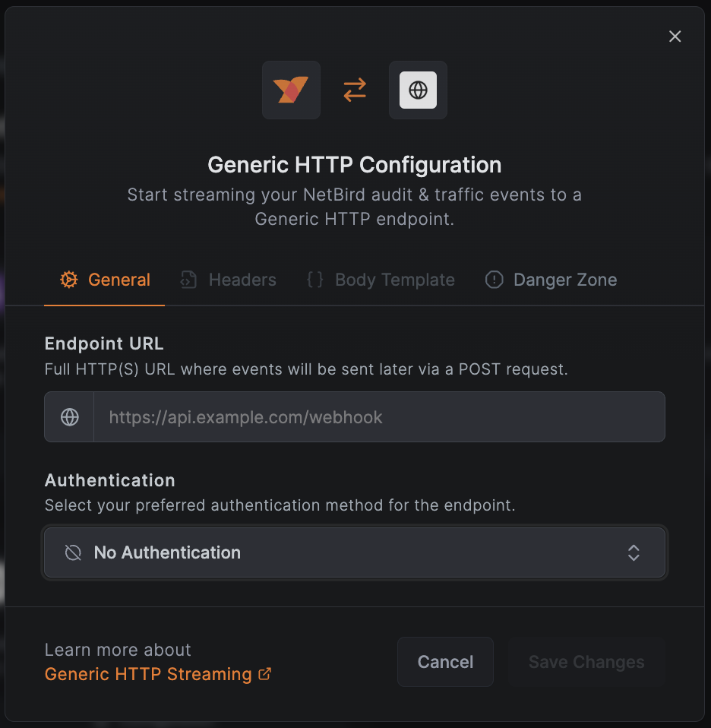Screen dimensions: 711x728
Task: Click the braces icon next to Body Template
Action: (314, 280)
